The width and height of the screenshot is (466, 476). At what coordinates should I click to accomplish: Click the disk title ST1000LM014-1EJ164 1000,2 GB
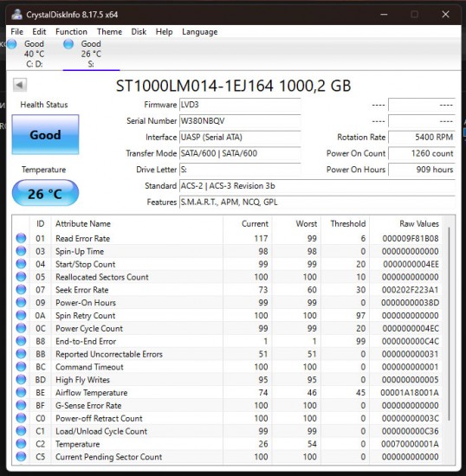[233, 86]
